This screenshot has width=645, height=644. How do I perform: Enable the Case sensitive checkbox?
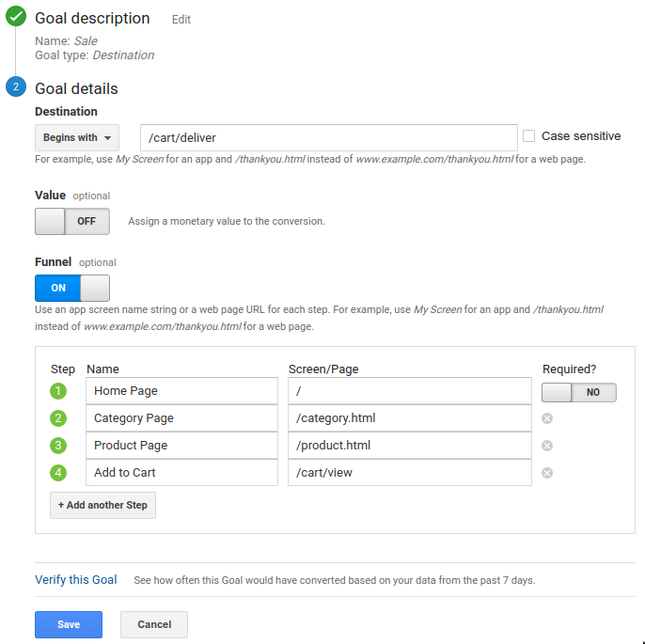click(x=528, y=135)
